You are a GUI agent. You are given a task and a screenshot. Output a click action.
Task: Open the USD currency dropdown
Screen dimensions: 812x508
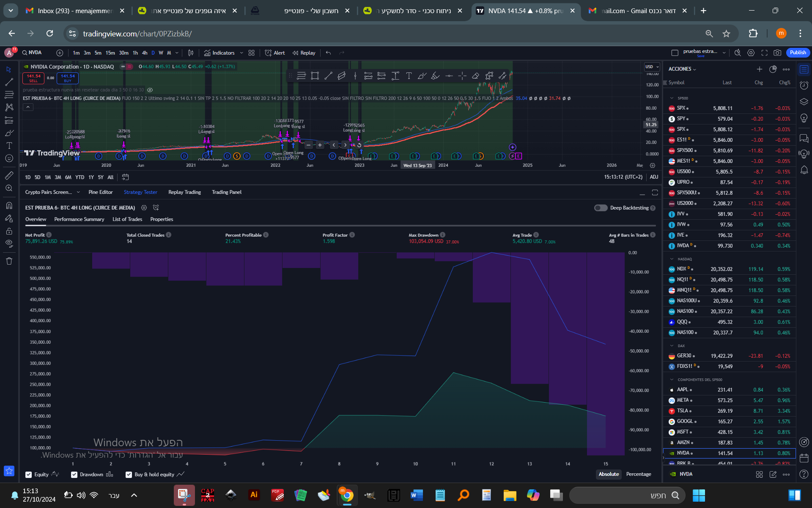click(x=652, y=67)
